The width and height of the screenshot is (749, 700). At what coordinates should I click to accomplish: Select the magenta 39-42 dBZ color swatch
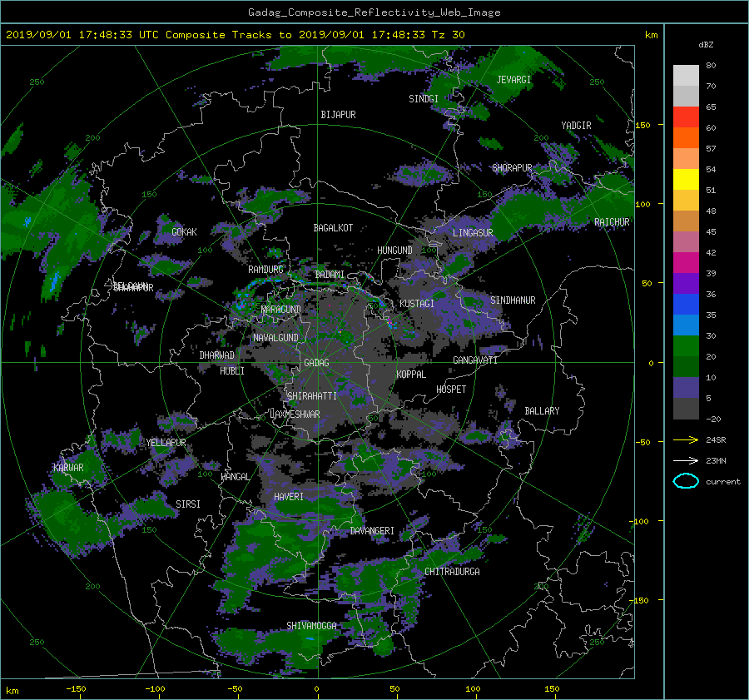tap(686, 262)
